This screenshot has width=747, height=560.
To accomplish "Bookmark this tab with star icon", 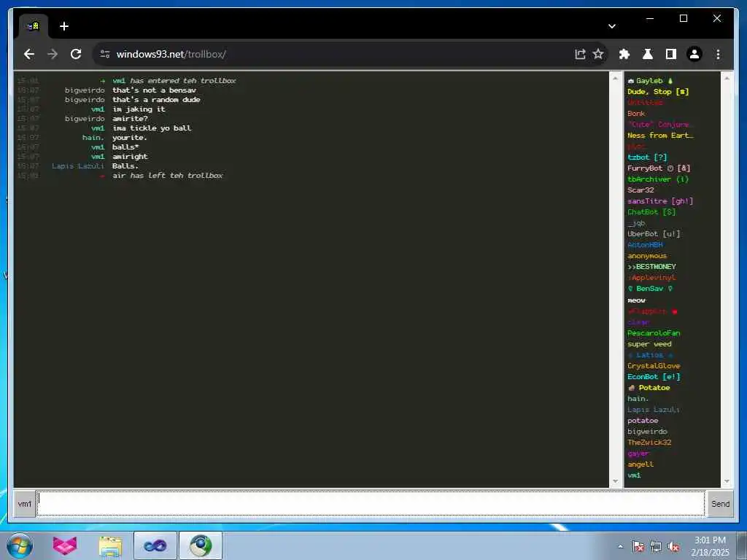I will (x=598, y=54).
